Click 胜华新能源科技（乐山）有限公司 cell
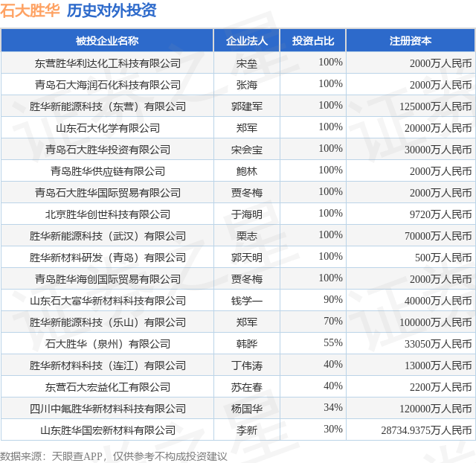The image size is (476, 463). coord(107,322)
